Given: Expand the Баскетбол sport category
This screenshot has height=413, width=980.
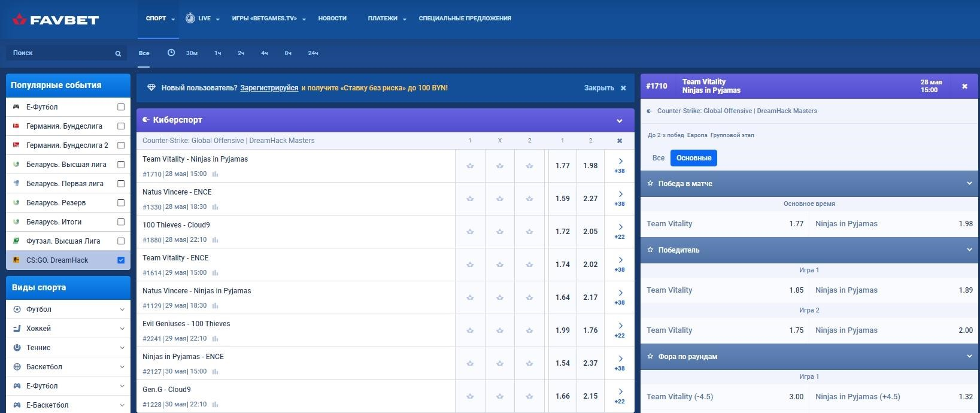Looking at the screenshot, I should click(122, 367).
